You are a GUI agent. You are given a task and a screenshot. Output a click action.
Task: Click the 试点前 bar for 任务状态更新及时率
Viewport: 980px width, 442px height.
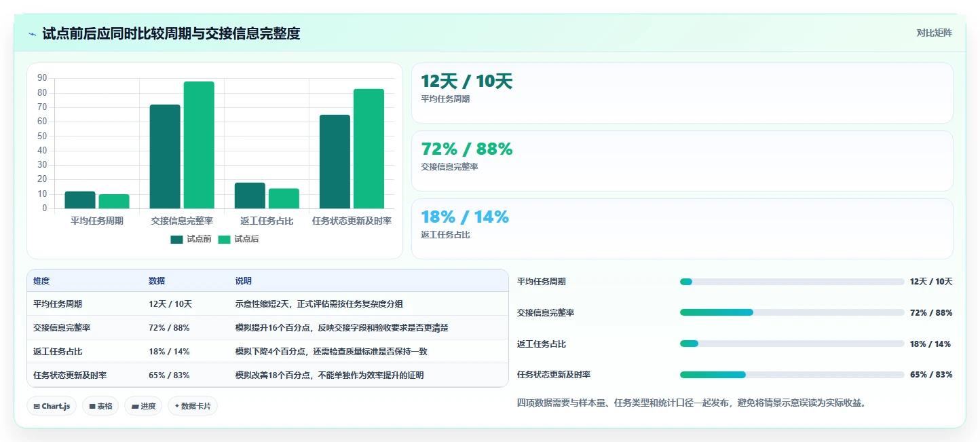pyautogui.click(x=335, y=162)
